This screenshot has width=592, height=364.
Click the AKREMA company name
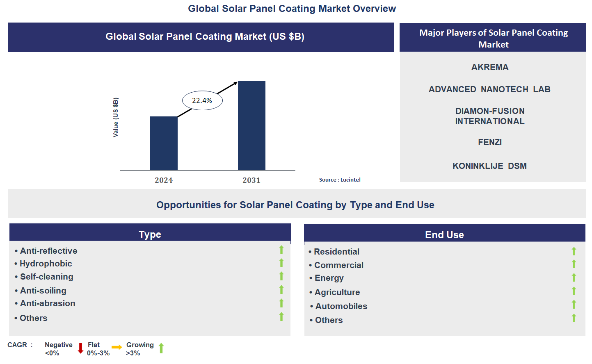[489, 67]
